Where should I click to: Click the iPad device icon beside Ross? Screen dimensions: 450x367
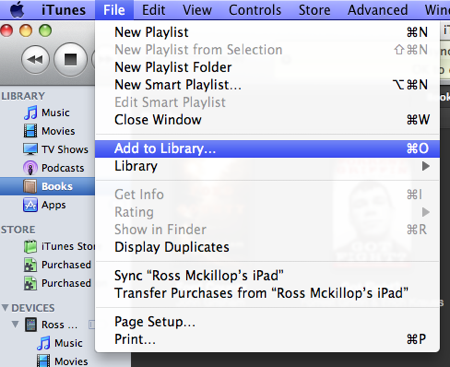[31, 324]
